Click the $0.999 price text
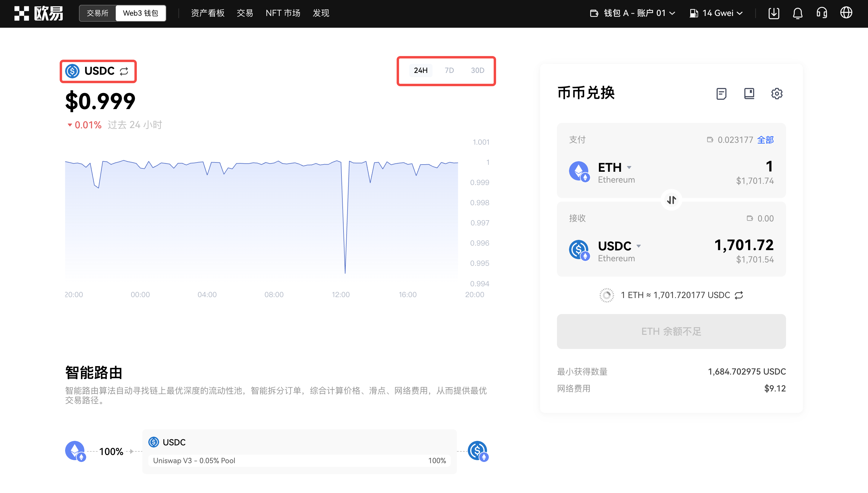The image size is (868, 493). [x=100, y=101]
